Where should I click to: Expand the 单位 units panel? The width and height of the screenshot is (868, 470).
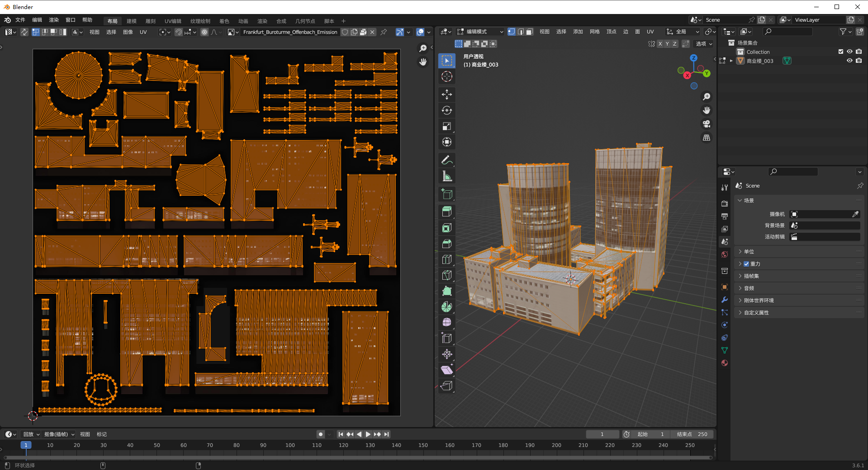[749, 252]
